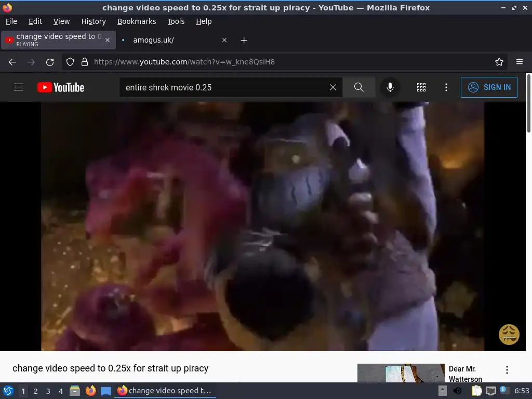Open the network tray icon
This screenshot has height=399, width=532.
(x=490, y=391)
